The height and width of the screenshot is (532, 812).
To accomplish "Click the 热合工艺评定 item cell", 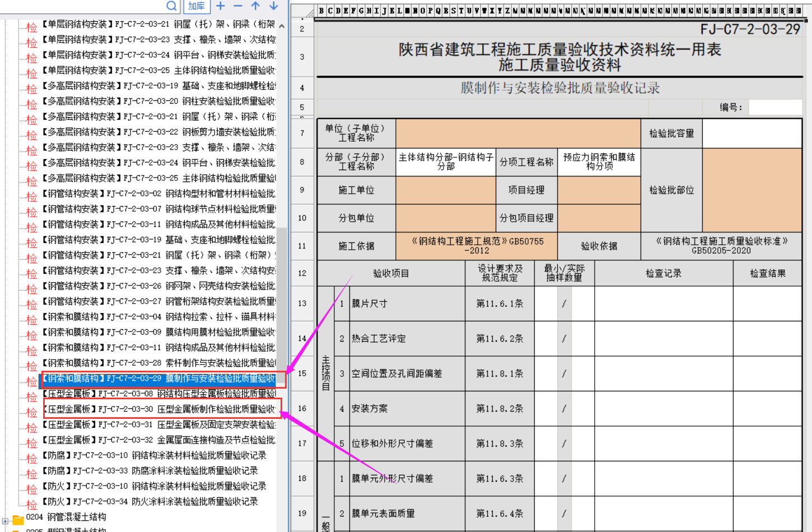I will point(408,339).
